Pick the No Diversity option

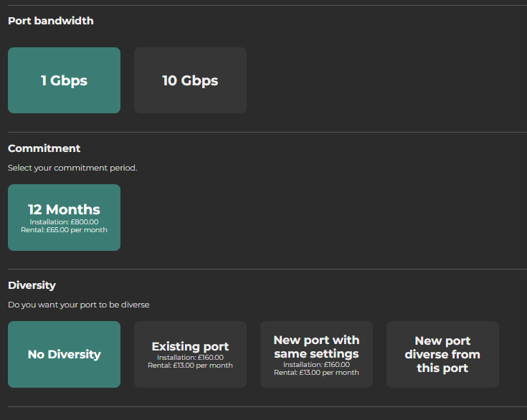(64, 354)
